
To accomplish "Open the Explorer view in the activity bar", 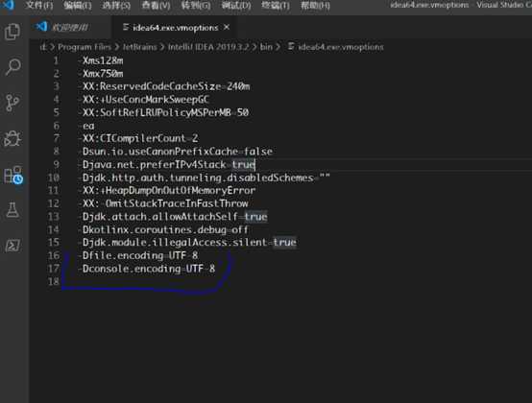I will pos(12,33).
